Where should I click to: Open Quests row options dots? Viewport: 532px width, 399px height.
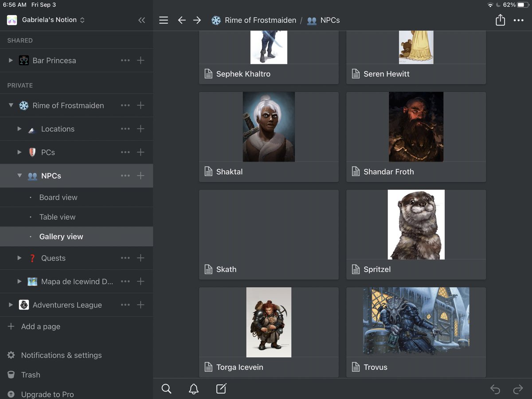tap(125, 258)
